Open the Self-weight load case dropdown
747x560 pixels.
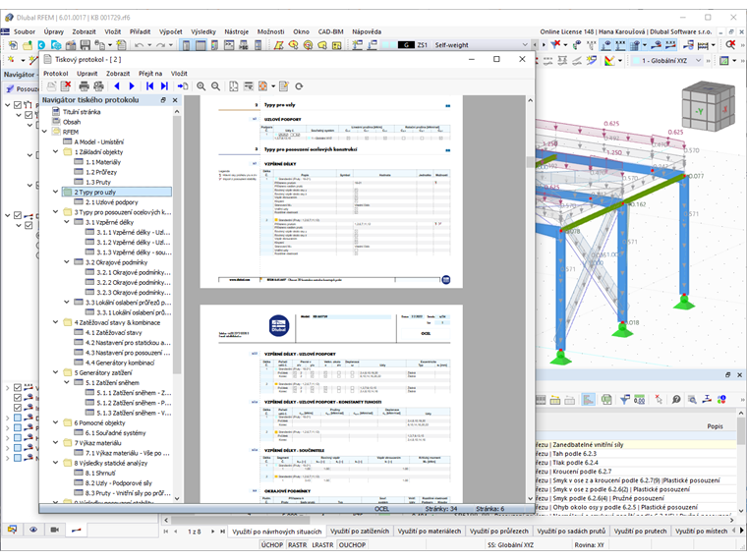tap(525, 45)
